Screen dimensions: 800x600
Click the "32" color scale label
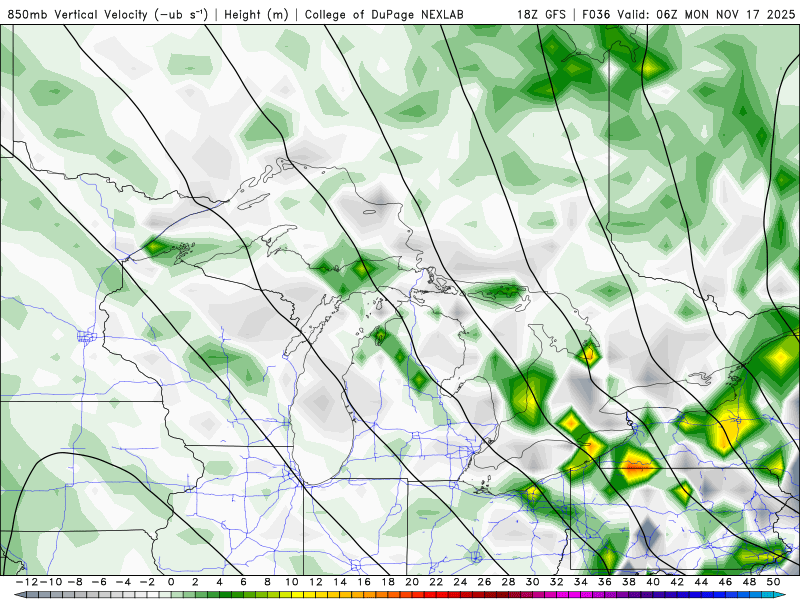(557, 582)
